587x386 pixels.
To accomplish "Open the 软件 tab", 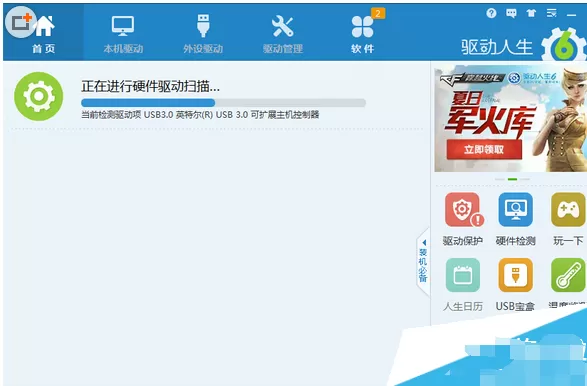I will pos(362,33).
